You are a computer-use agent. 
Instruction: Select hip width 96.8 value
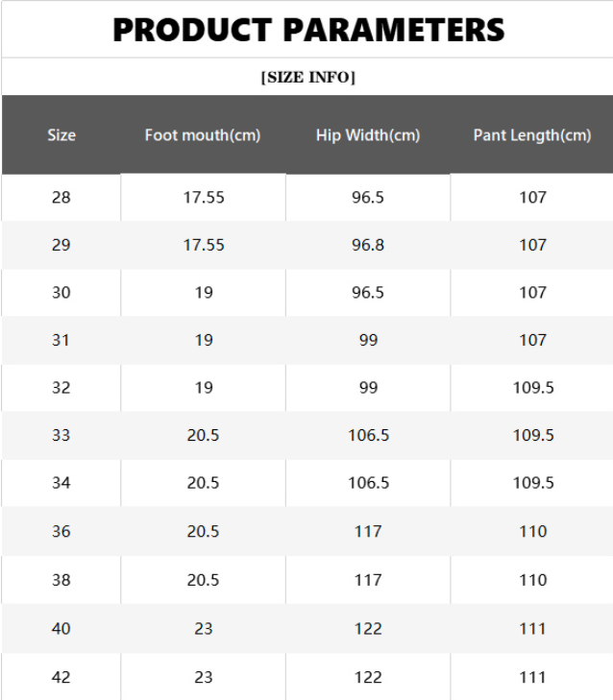coord(368,245)
